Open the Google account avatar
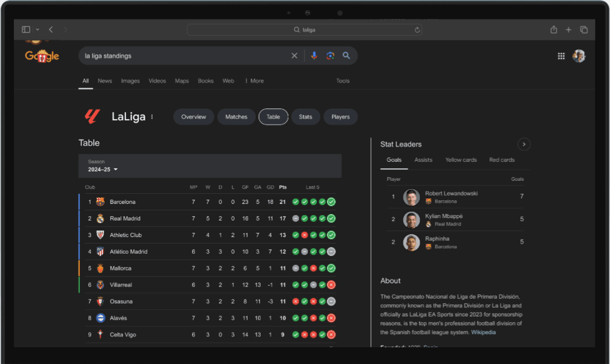The height and width of the screenshot is (364, 610). 579,56
